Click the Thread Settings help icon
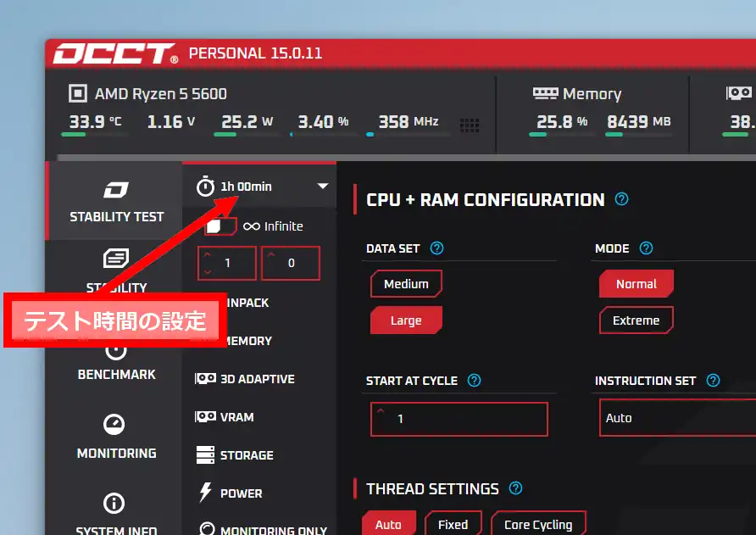Image resolution: width=756 pixels, height=535 pixels. tap(515, 488)
